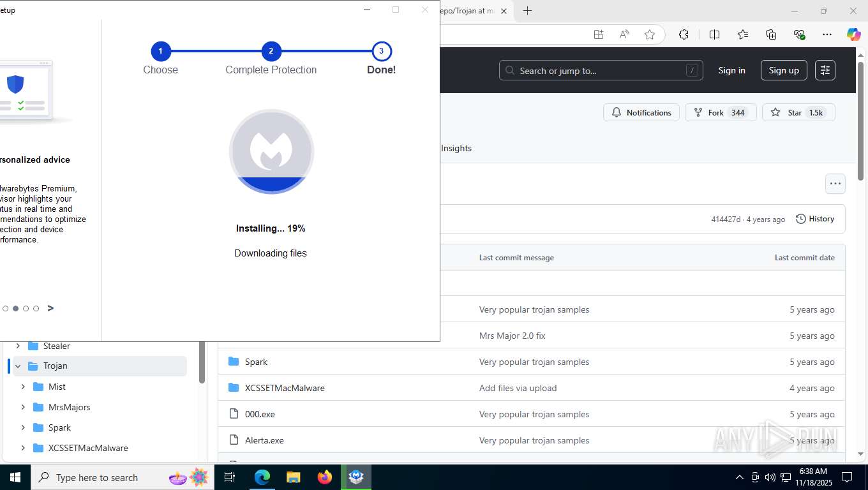Open a new tab with plus icon
The height and width of the screenshot is (490, 868).
tap(527, 11)
